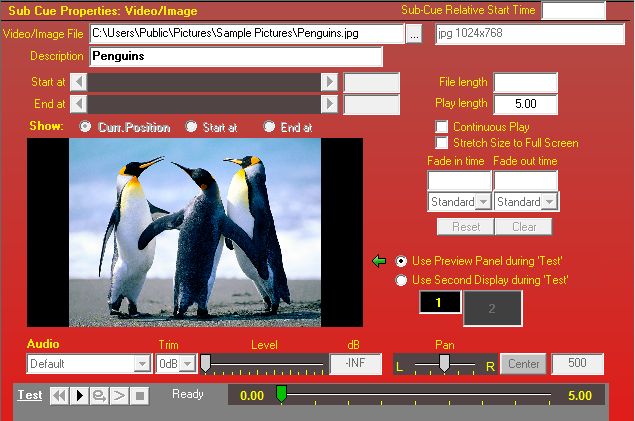The image size is (635, 421).
Task: Click the Fade in time input field
Action: pos(459,180)
